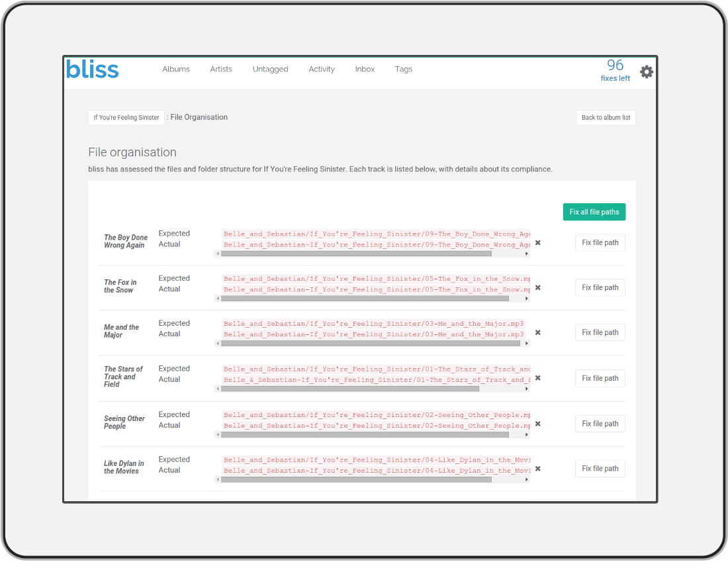This screenshot has width=728, height=570.
Task: Click expected path for 05-The_Fox_in_the_Snow
Action: click(x=376, y=279)
